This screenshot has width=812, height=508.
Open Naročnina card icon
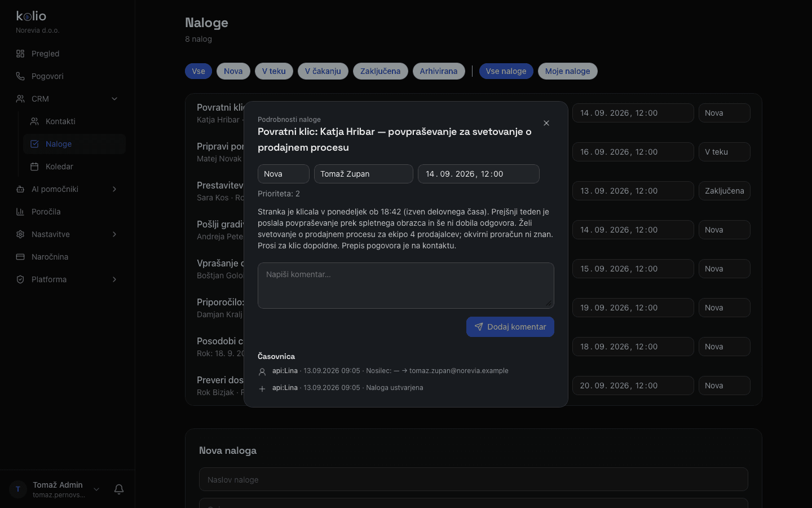(20, 257)
